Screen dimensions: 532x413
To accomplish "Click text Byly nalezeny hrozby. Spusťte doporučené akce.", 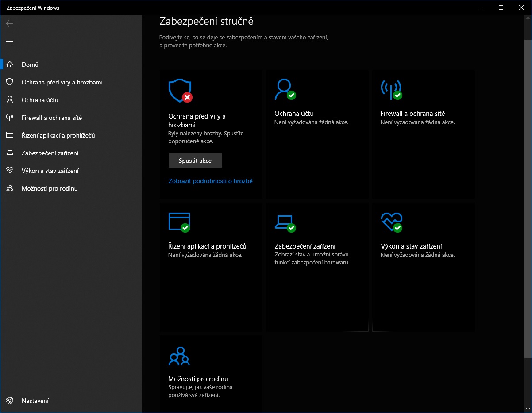I will (206, 137).
